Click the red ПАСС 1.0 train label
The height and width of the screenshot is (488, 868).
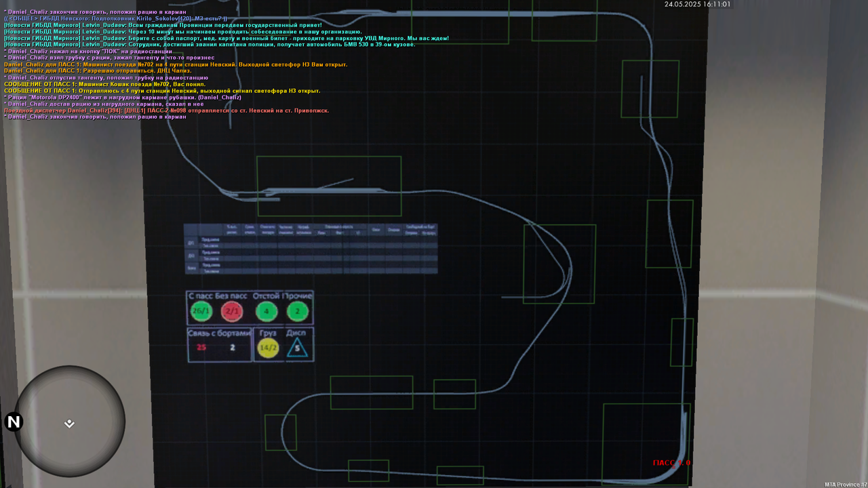click(671, 463)
